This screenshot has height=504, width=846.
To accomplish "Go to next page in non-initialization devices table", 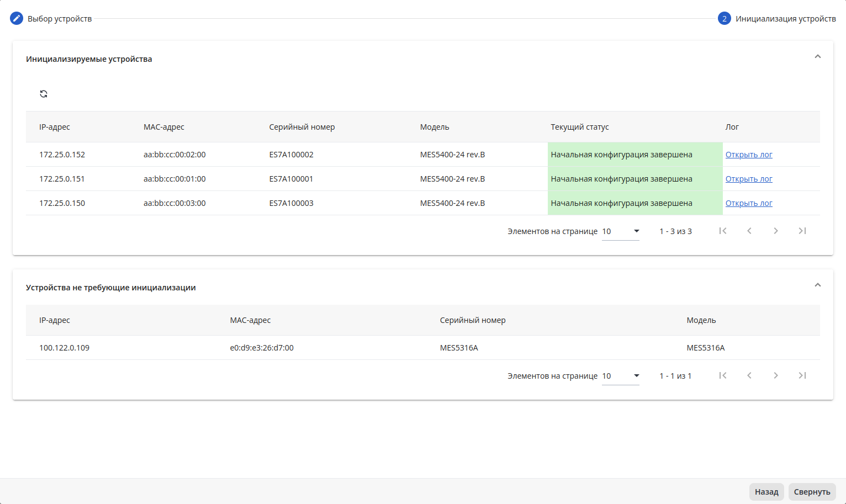I will 776,375.
